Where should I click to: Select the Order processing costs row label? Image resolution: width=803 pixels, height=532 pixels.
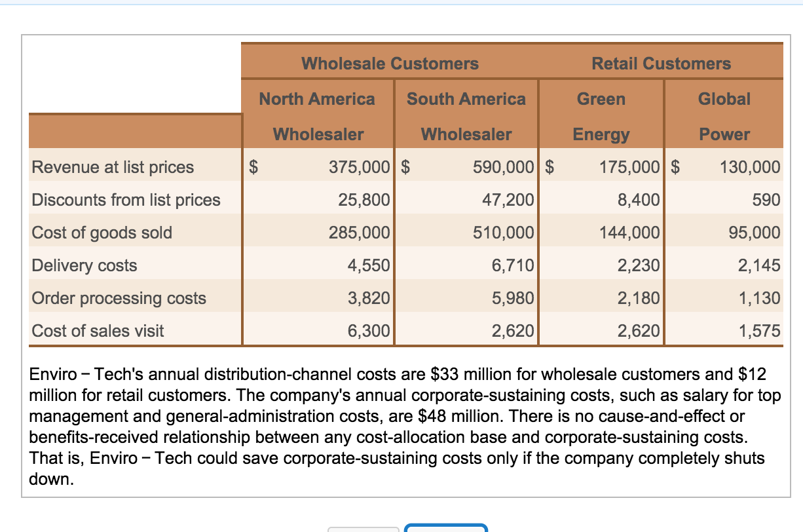click(x=119, y=298)
